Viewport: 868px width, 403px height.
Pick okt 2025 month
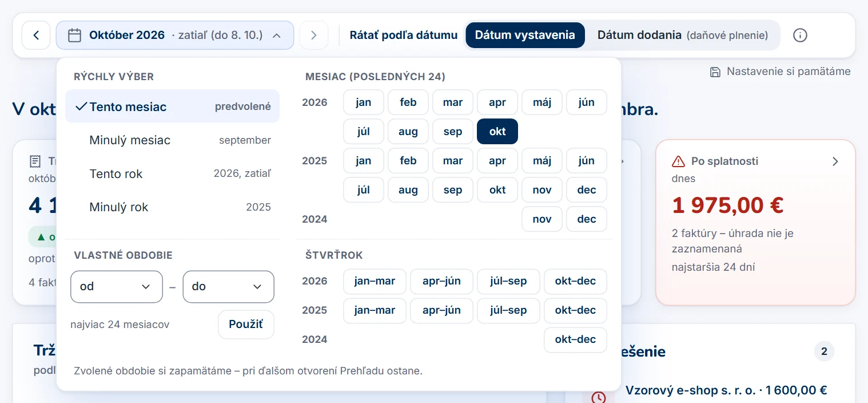(x=497, y=190)
